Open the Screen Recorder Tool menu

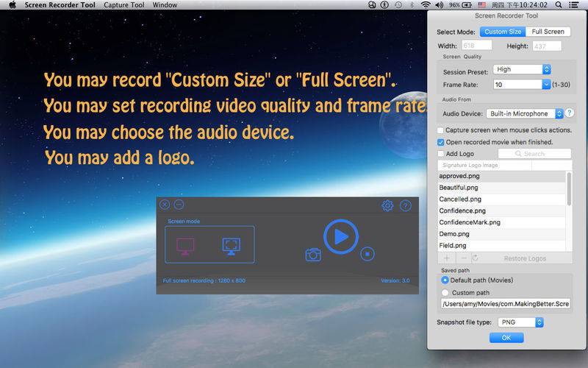60,5
